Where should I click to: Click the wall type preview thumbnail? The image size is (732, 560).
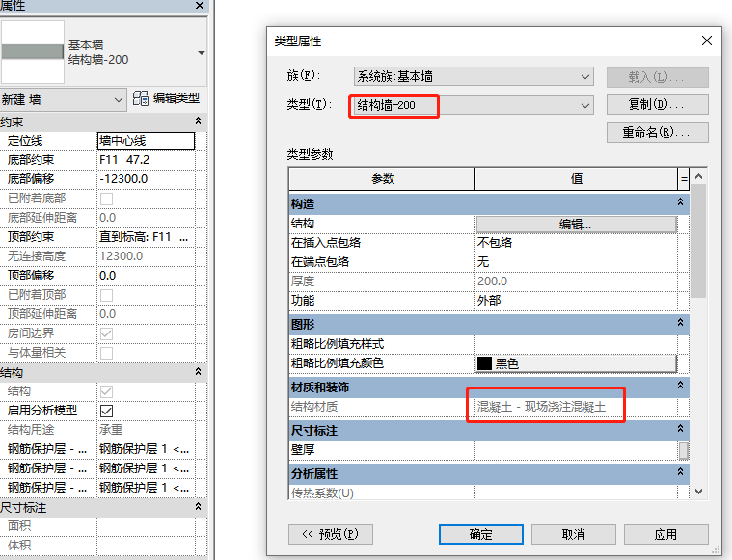(32, 52)
